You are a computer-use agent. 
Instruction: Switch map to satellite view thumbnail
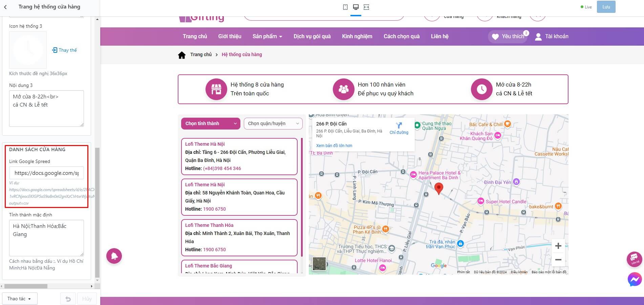click(319, 264)
